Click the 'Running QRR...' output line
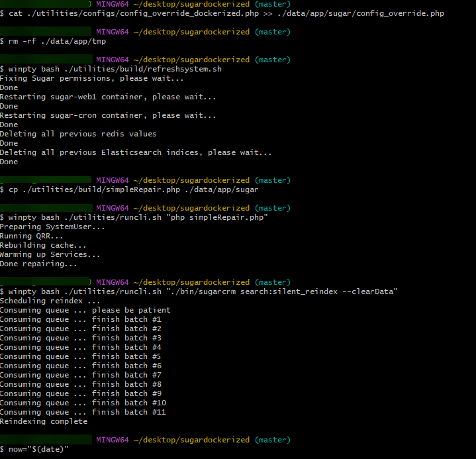 click(x=32, y=236)
